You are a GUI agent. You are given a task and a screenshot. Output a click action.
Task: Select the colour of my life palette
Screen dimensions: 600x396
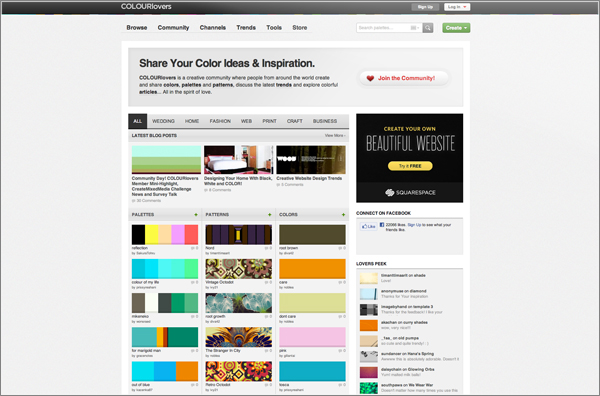pyautogui.click(x=165, y=269)
